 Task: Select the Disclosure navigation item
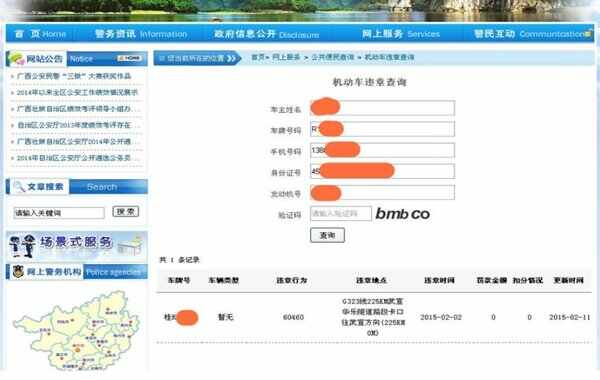[x=266, y=34]
